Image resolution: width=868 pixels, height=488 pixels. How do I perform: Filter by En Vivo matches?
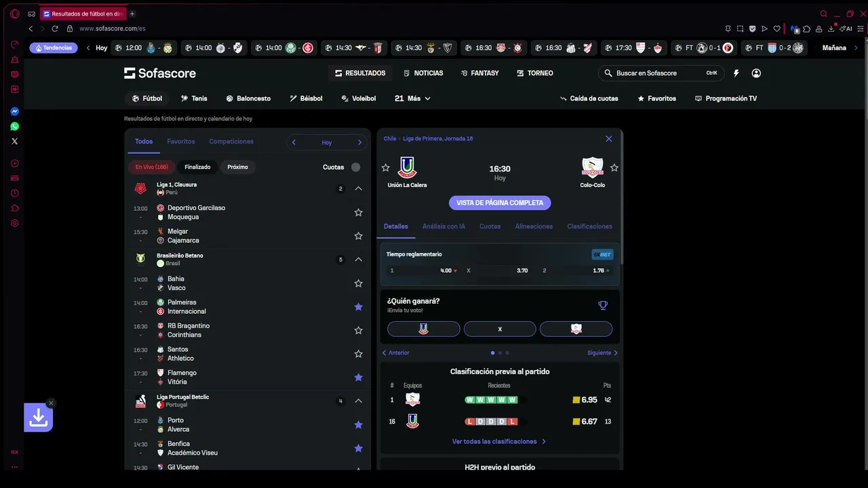coord(152,167)
